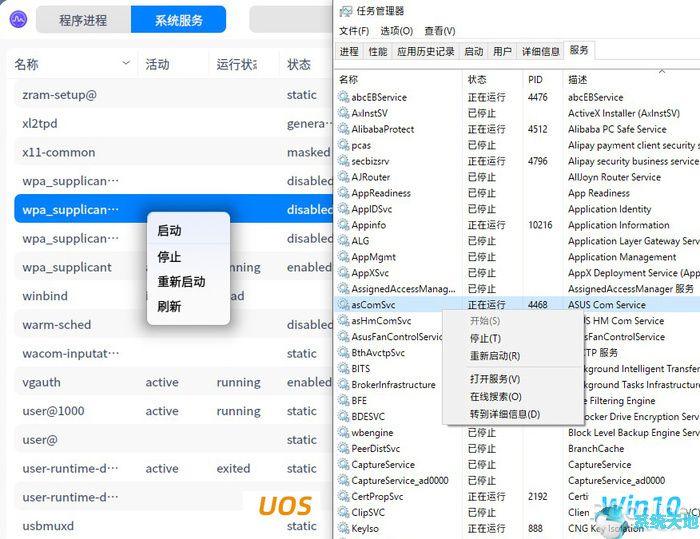This screenshot has height=539, width=700.
Task: Select the Appinfo service name
Action: 368,225
